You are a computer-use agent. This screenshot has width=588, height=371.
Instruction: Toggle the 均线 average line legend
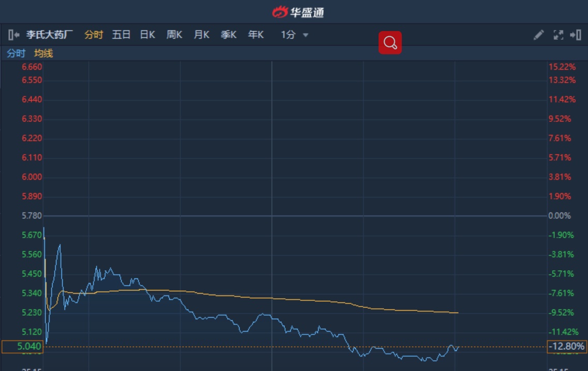43,53
